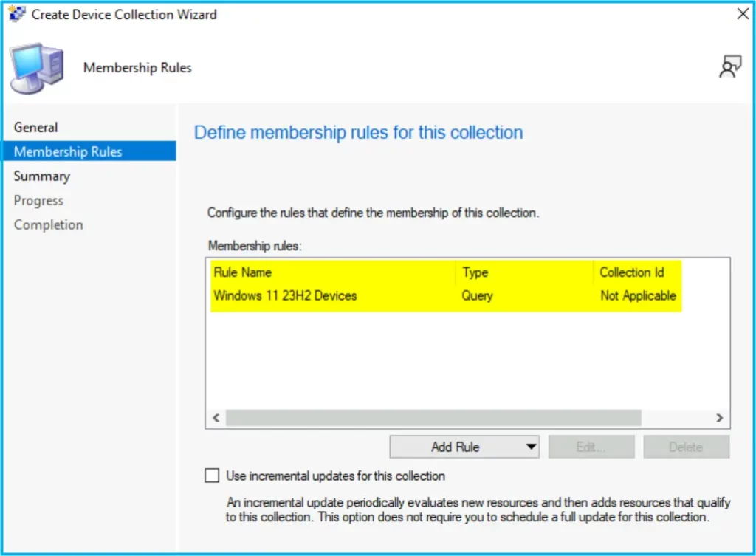Sort by the Type column header

coord(475,272)
